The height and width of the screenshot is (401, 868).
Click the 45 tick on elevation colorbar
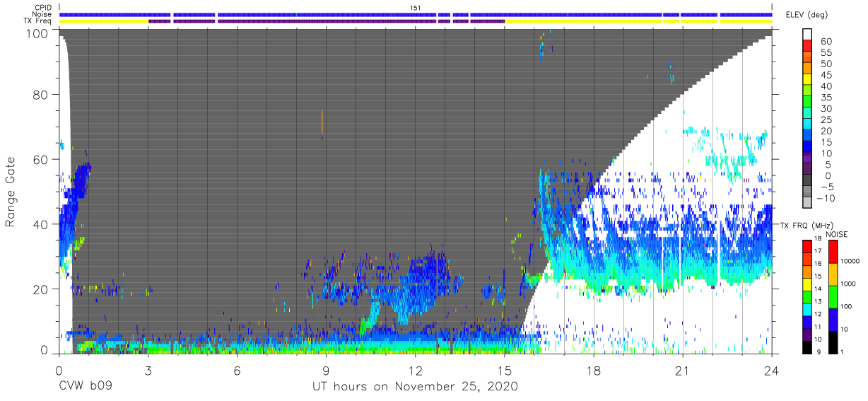click(x=826, y=75)
